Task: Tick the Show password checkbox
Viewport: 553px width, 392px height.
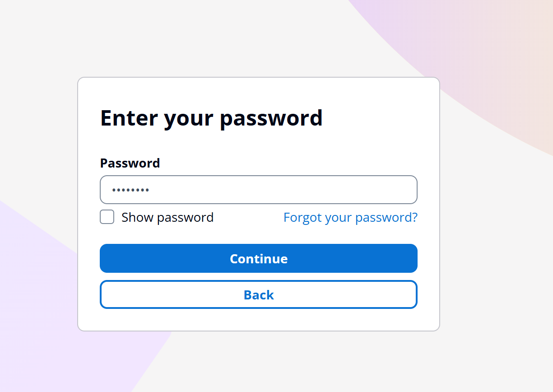Action: (107, 217)
